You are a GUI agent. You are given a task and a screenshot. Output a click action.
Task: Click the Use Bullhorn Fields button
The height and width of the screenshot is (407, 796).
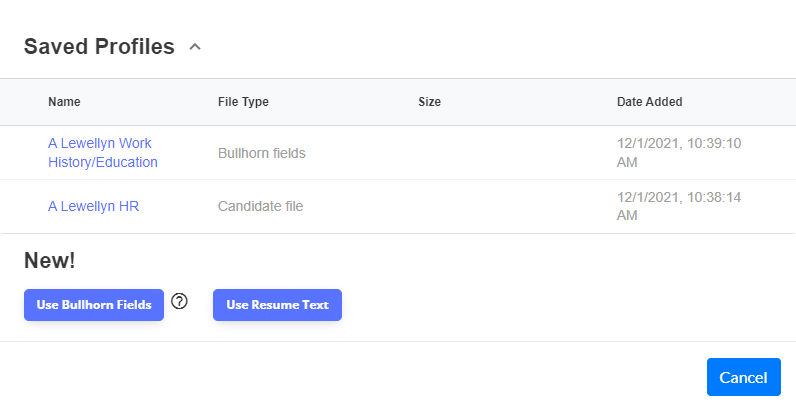[94, 305]
